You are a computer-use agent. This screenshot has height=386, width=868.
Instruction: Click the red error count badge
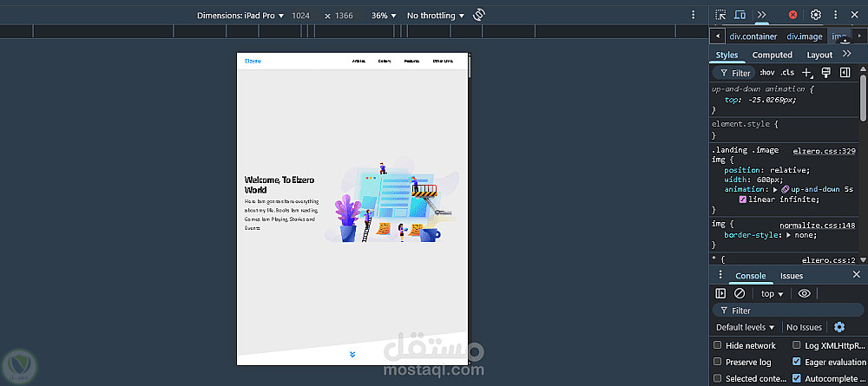(x=792, y=15)
